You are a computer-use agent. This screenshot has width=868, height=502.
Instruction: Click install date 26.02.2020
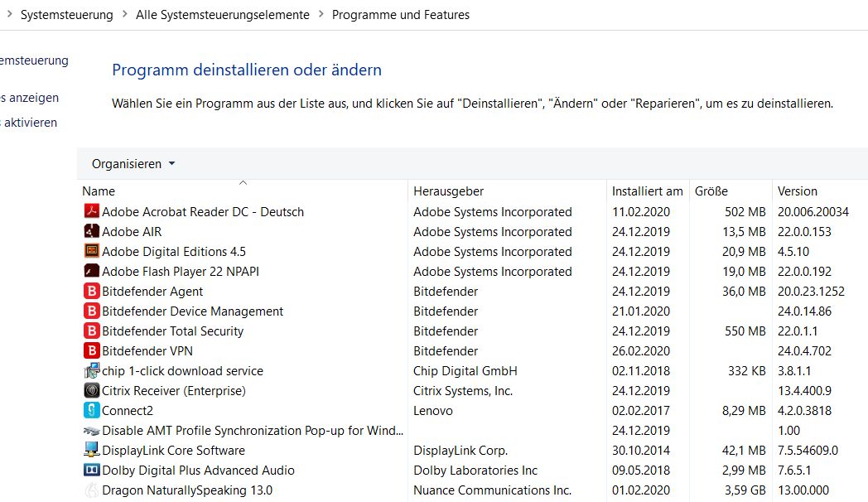click(x=641, y=351)
